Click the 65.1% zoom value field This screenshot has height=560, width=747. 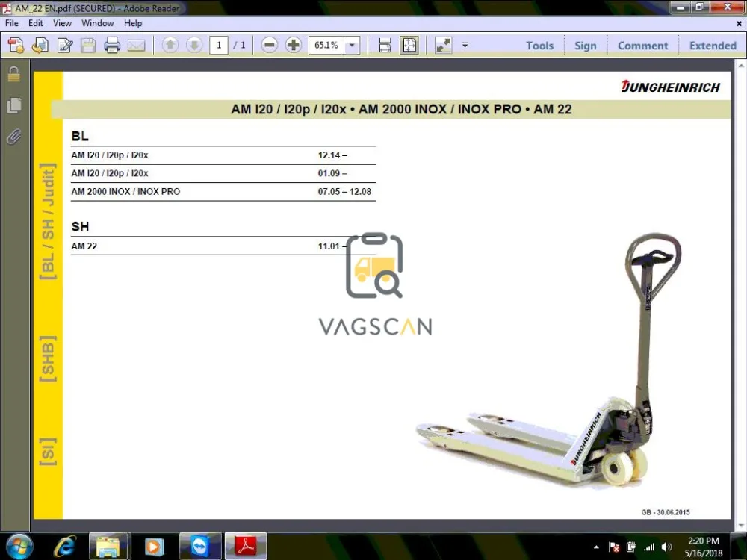[326, 46]
